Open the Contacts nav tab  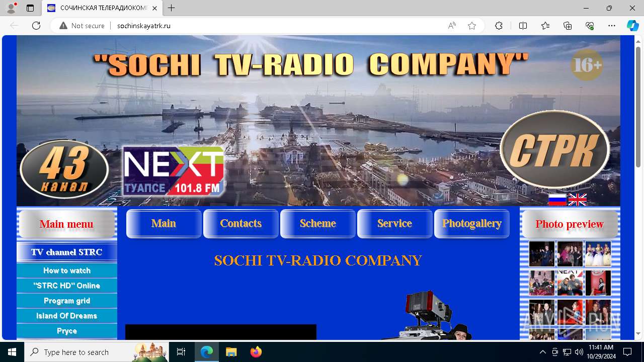tap(241, 224)
